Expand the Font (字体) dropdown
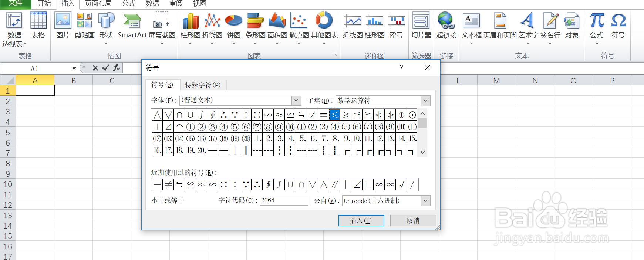 pyautogui.click(x=296, y=100)
